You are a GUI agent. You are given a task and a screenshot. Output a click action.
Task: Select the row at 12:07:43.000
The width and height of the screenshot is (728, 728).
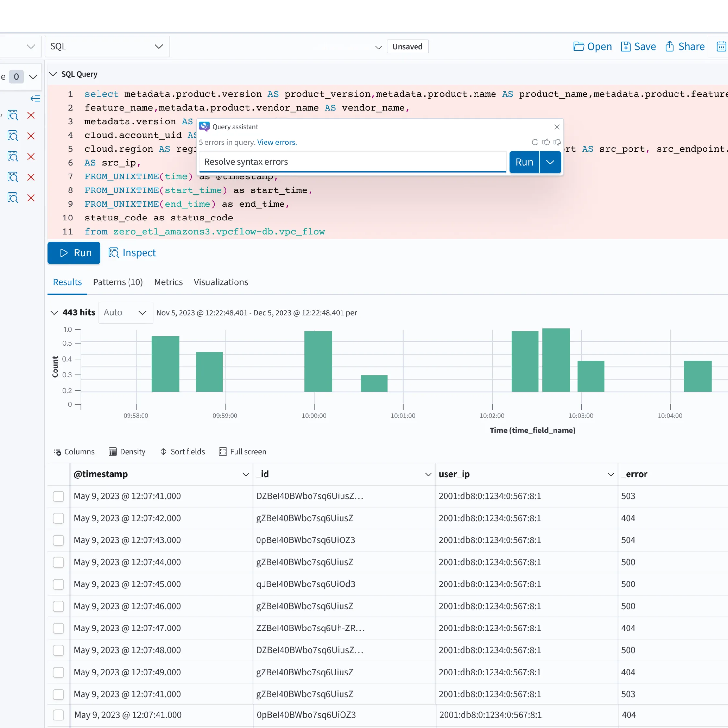click(x=58, y=540)
